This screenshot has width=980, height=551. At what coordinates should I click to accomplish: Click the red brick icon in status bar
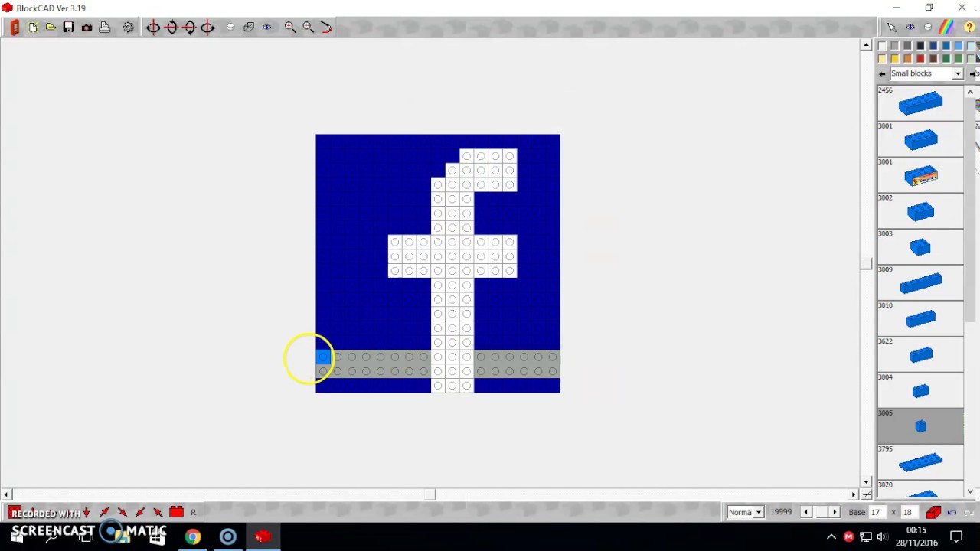tap(933, 512)
